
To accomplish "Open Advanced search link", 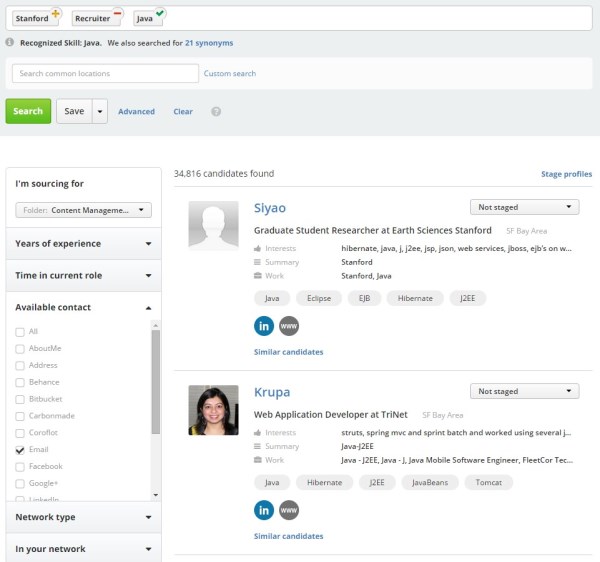I will pos(137,111).
